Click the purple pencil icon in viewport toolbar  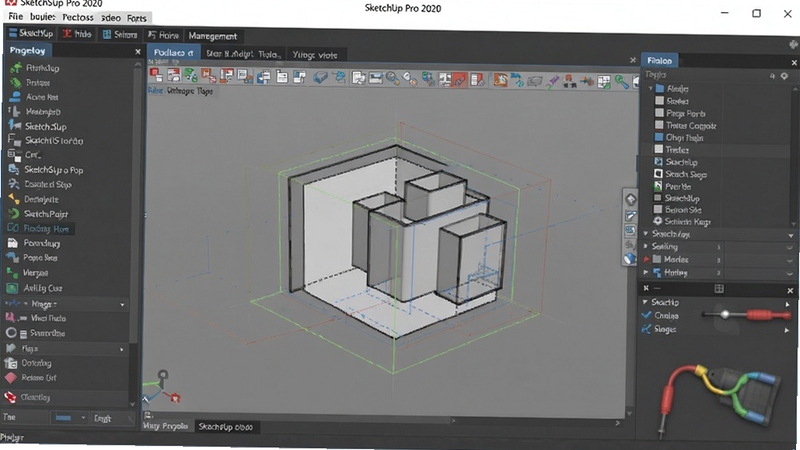553,81
